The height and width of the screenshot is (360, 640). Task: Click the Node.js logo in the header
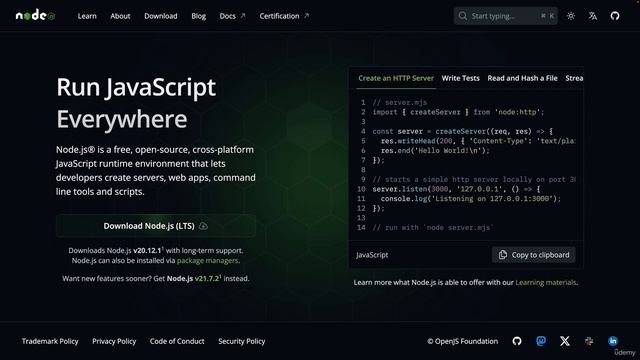35,16
